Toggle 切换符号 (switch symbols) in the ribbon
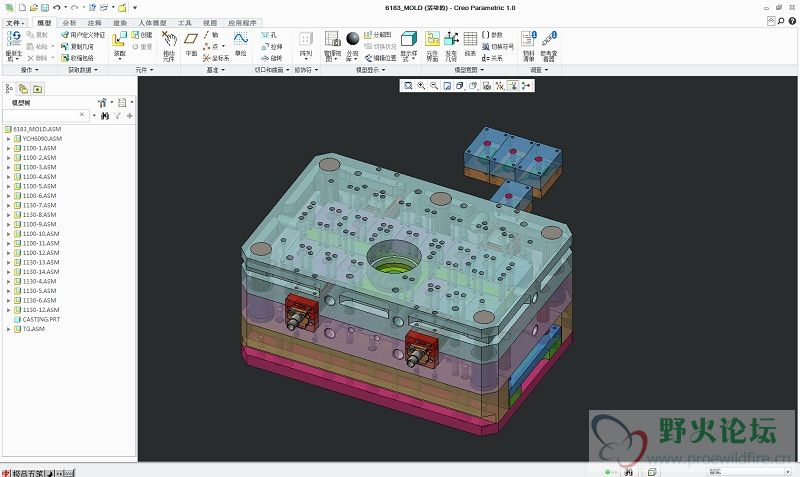 pos(498,46)
